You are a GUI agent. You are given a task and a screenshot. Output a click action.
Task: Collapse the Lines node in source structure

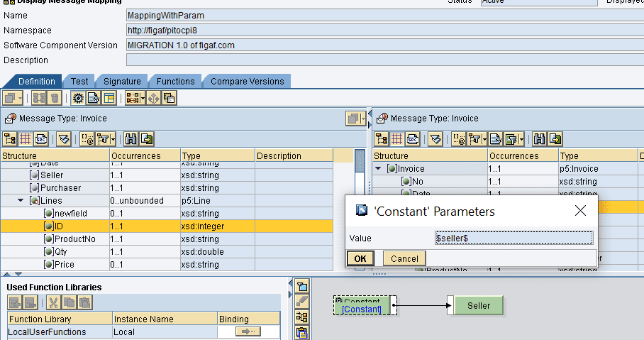pos(21,201)
